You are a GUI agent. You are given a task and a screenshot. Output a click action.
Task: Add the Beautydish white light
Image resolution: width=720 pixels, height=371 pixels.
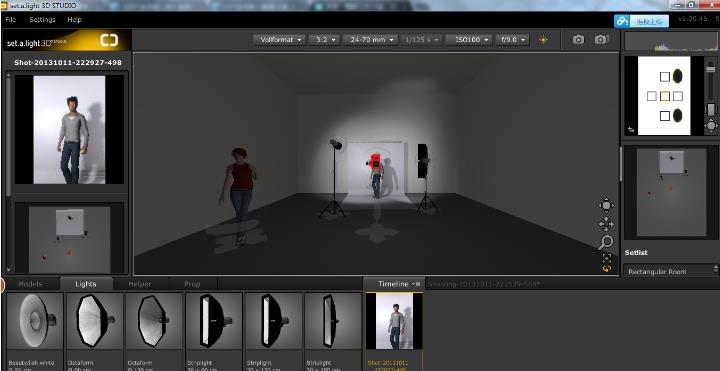[35, 331]
